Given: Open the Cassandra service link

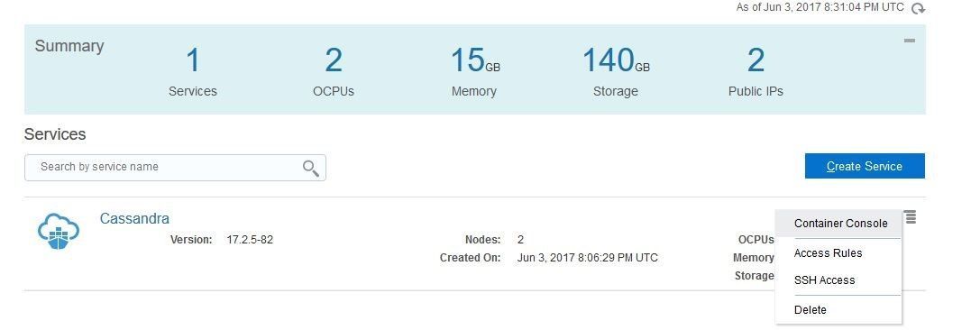Looking at the screenshot, I should pos(134,218).
